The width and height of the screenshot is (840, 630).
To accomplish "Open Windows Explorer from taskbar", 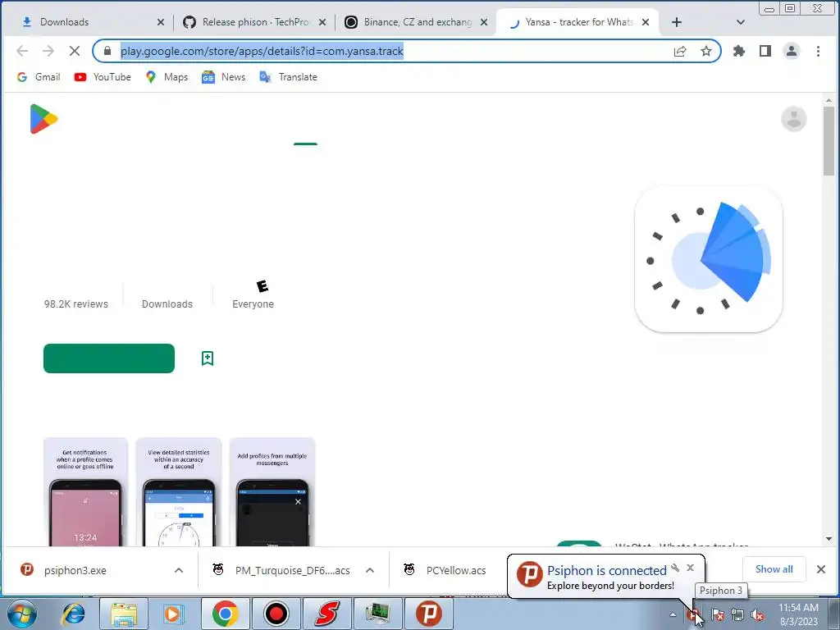I will (124, 614).
